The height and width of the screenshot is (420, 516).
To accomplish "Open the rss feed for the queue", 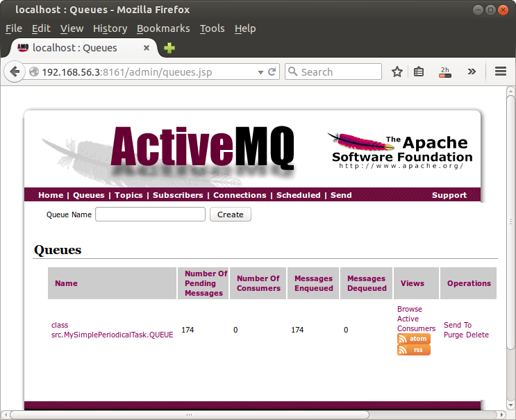I will point(414,350).
